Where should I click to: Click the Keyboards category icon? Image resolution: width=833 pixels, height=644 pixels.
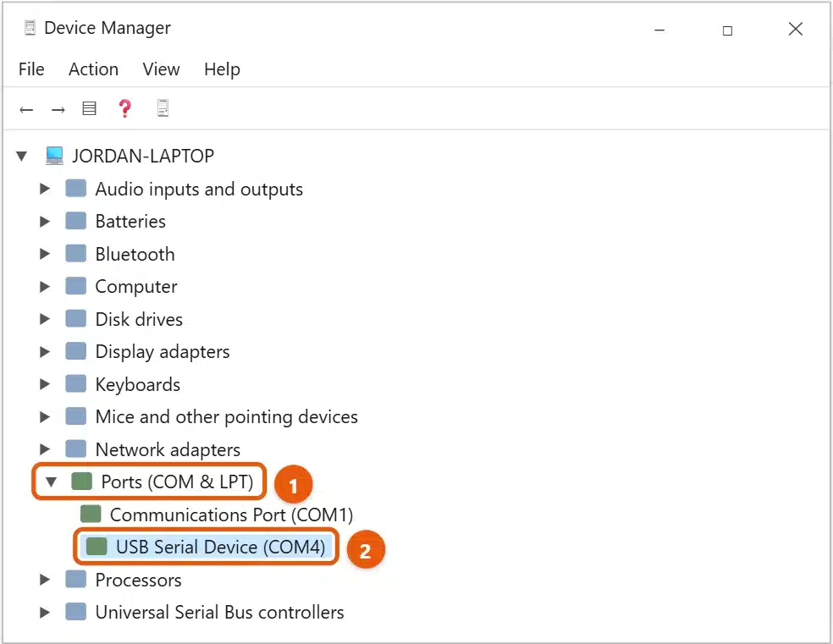tap(76, 384)
